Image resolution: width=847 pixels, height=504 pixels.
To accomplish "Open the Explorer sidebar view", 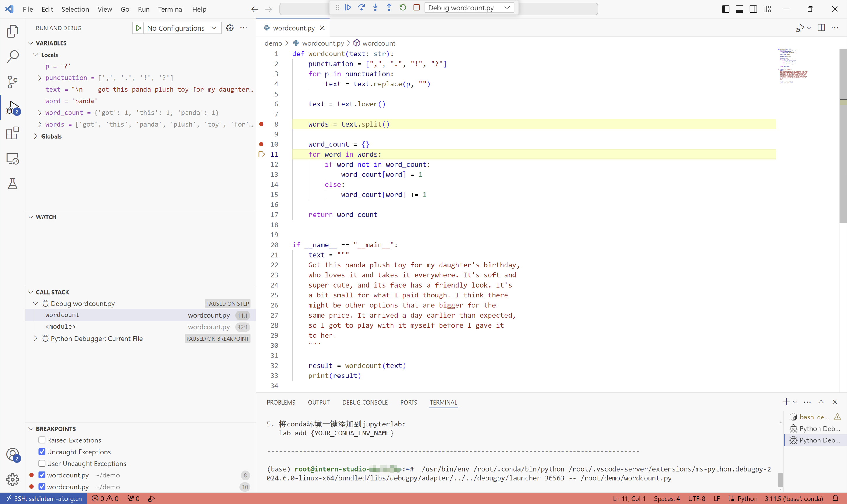I will coord(13,31).
